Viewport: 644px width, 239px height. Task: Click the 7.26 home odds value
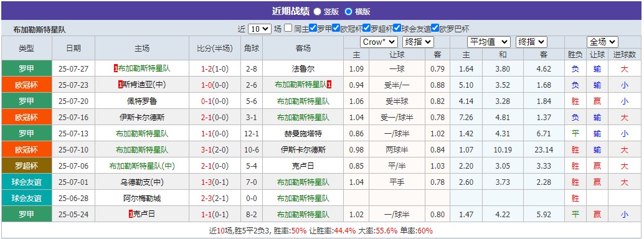click(x=466, y=118)
